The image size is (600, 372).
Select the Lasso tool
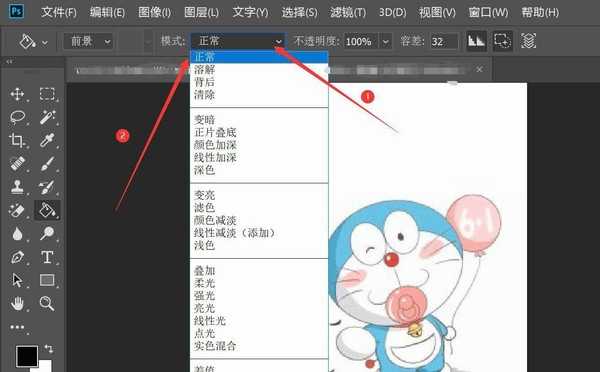coord(17,117)
